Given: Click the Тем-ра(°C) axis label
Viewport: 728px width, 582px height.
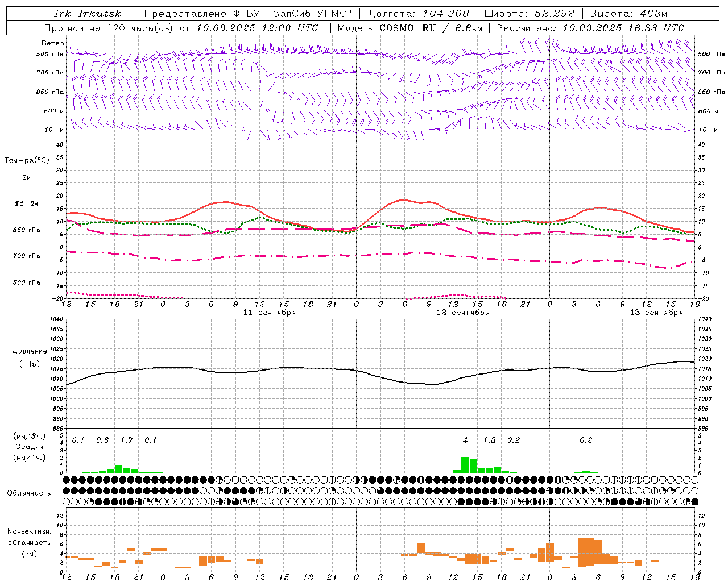Looking at the screenshot, I should tap(27, 161).
